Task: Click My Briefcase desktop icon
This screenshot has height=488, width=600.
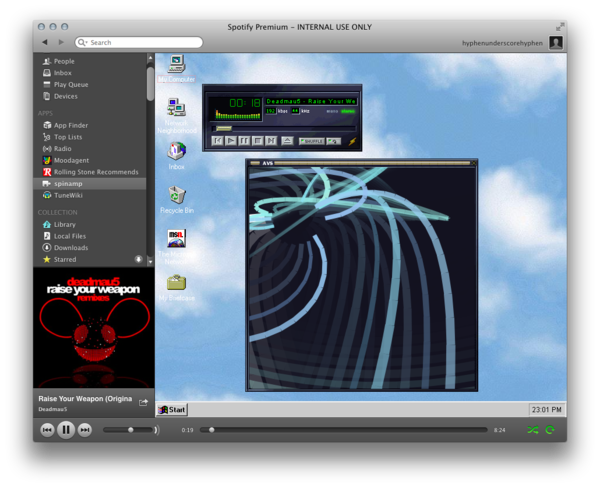Action: [176, 288]
